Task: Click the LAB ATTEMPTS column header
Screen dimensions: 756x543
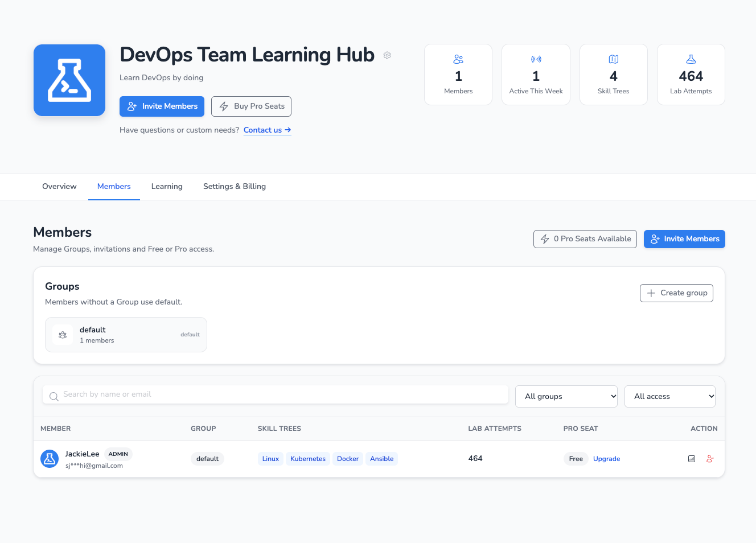Action: [495, 429]
